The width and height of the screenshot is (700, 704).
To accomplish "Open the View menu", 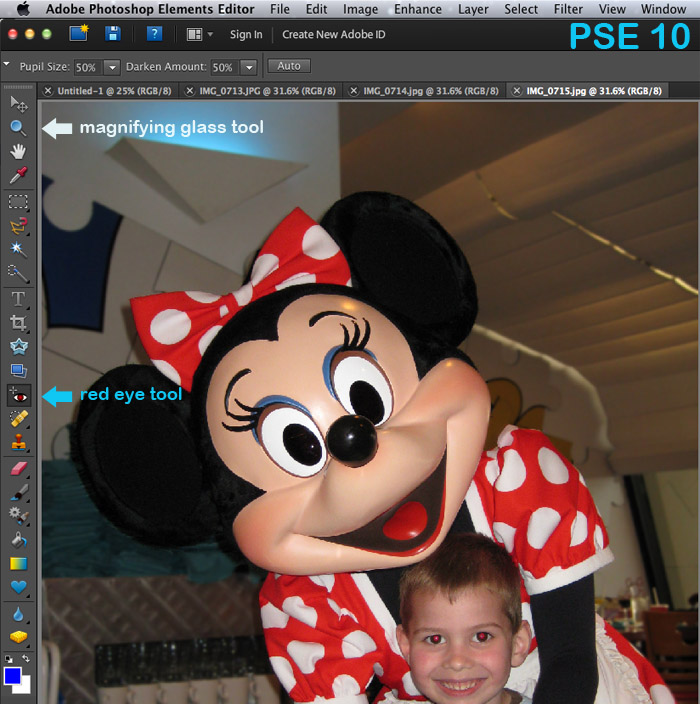I will [x=612, y=9].
